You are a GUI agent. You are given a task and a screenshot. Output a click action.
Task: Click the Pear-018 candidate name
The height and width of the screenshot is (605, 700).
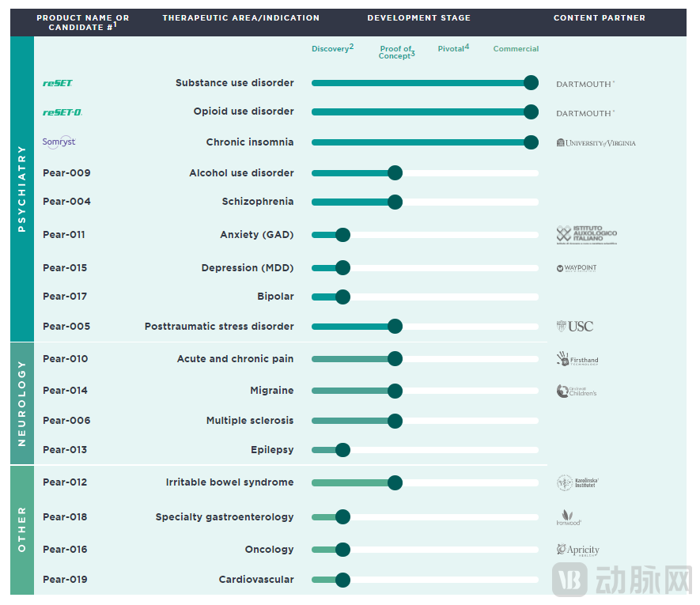65,517
